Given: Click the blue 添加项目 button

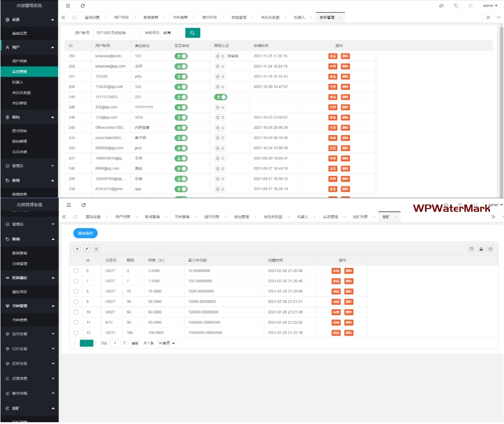Looking at the screenshot, I should point(85,233).
